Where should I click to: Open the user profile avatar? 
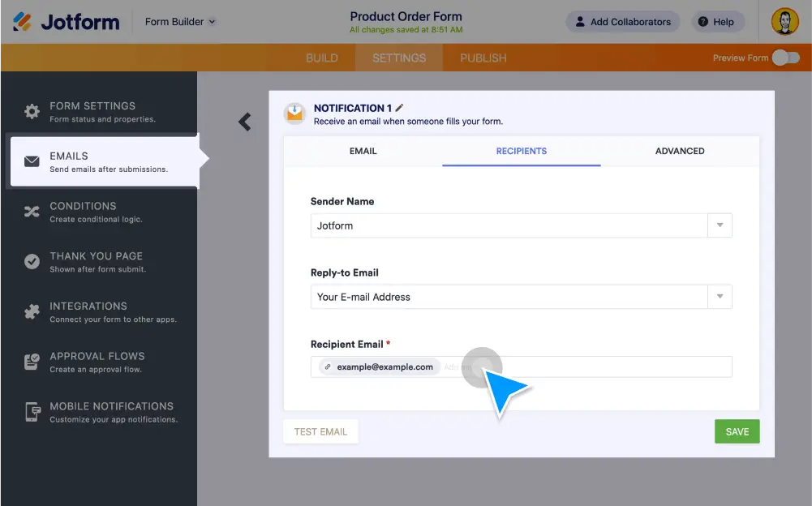pos(784,22)
